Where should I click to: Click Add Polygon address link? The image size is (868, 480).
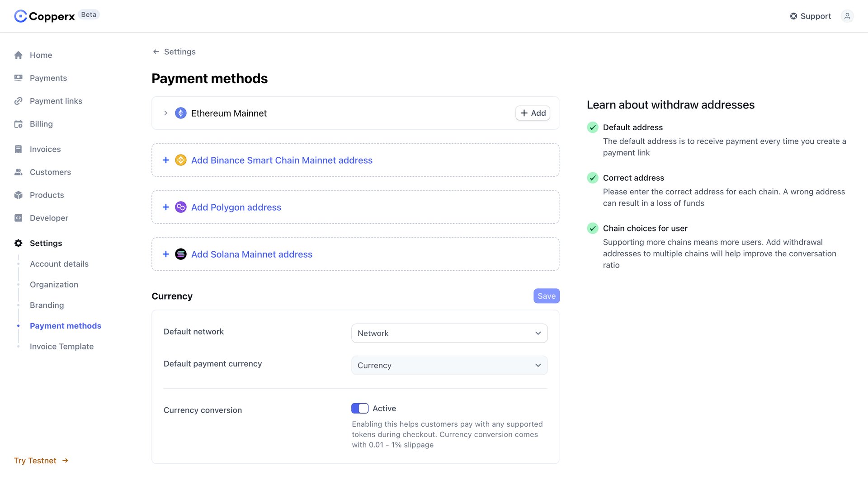click(x=236, y=207)
